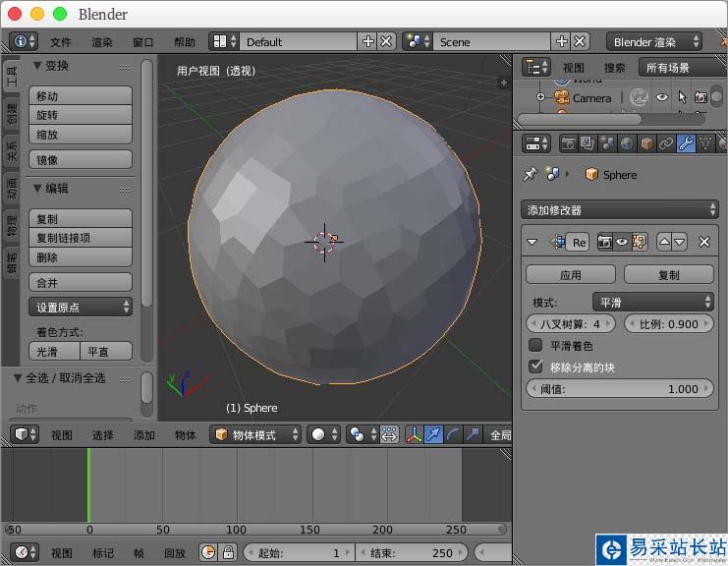Screen dimensions: 728x566
Task: Click the 复制链接项 button
Action: pos(81,238)
